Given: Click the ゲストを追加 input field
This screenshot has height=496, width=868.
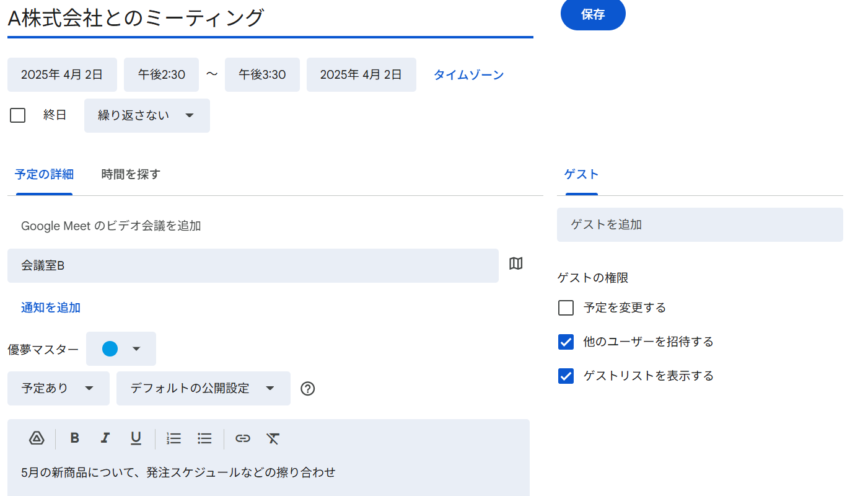Looking at the screenshot, I should pyautogui.click(x=699, y=225).
